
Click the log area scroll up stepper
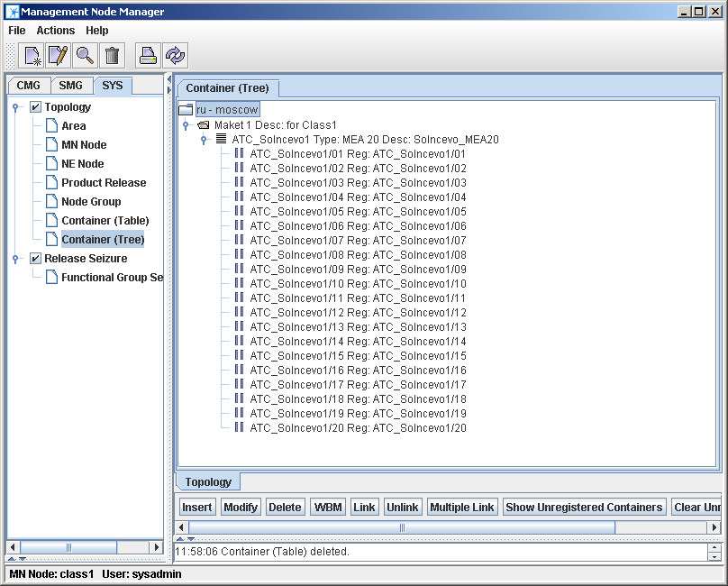[x=714, y=547]
